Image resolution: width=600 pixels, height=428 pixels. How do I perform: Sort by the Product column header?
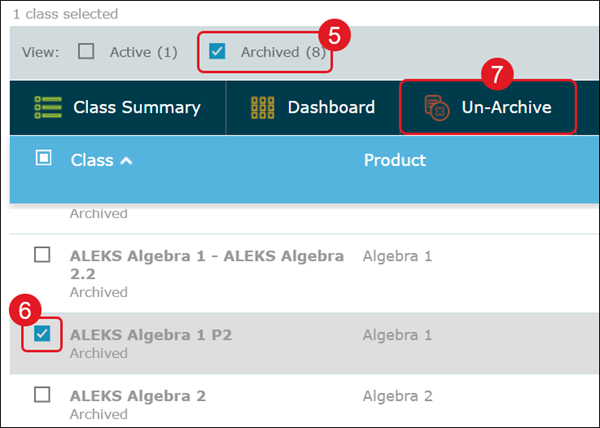pos(394,160)
